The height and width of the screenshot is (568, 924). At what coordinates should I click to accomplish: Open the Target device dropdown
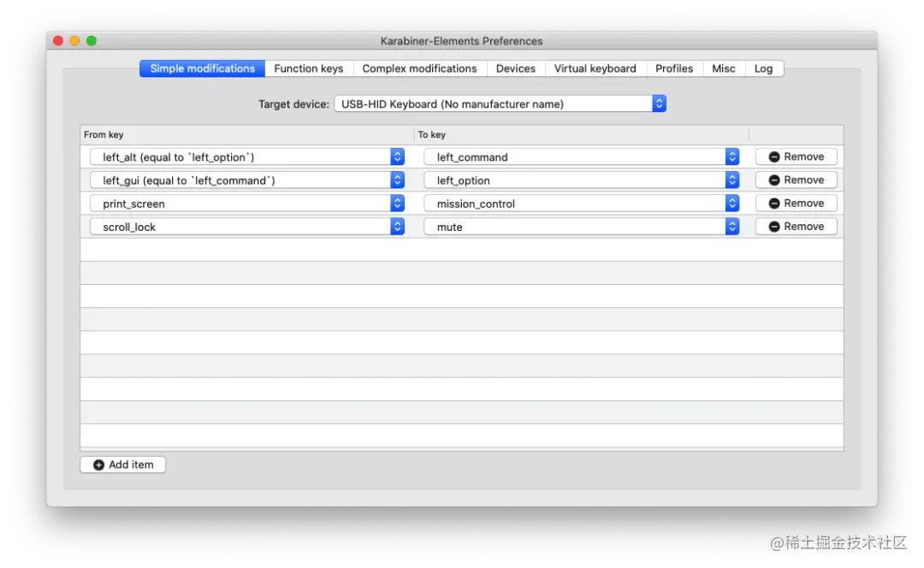500,104
